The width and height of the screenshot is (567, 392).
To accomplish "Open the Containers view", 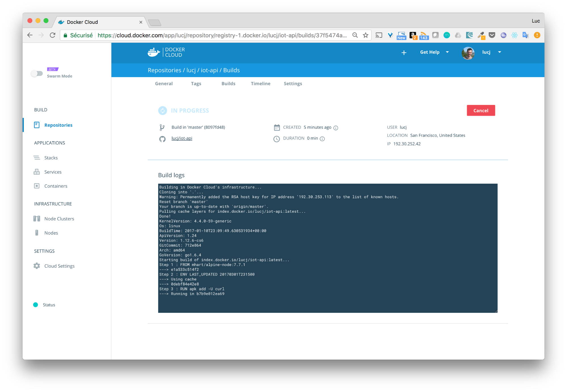I will (56, 186).
